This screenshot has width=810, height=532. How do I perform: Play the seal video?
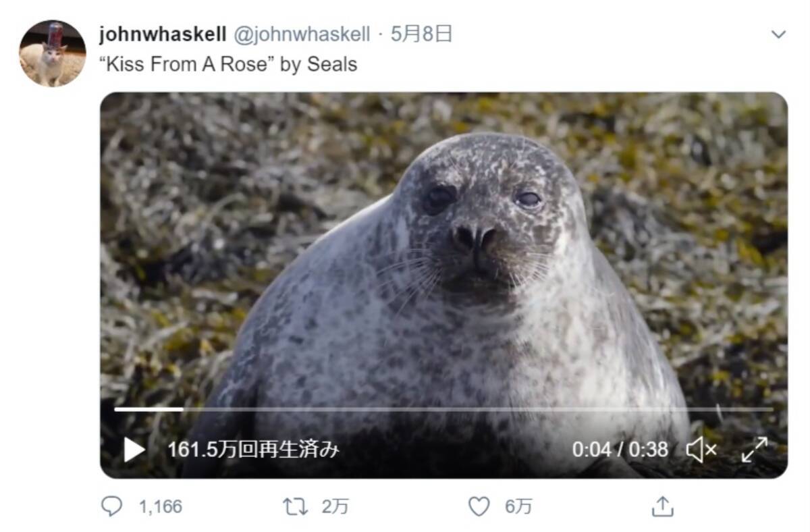click(134, 450)
